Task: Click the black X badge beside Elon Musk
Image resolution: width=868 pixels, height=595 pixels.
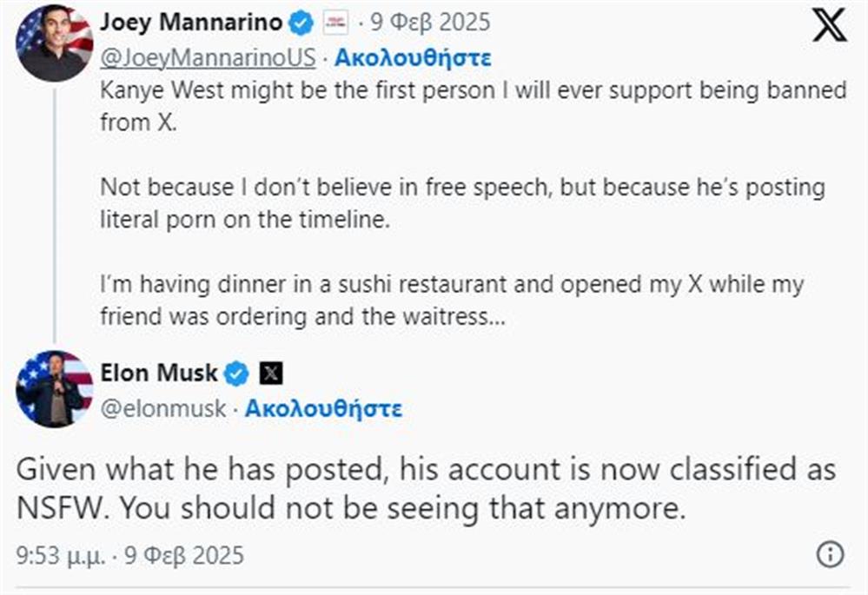Action: (x=272, y=373)
